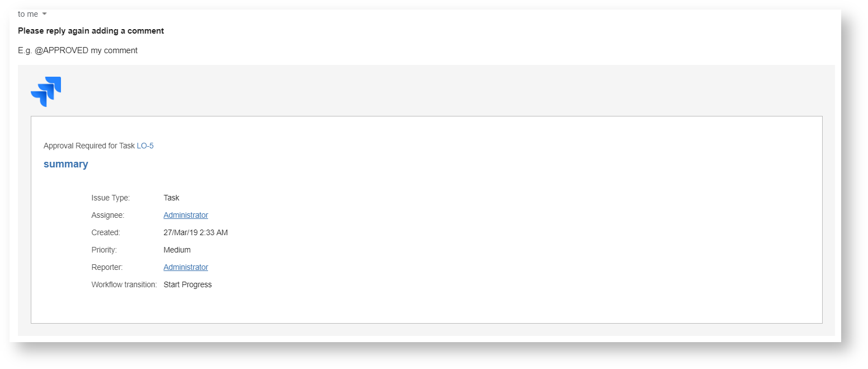Expand the 'to me' recipient details arrow
This screenshot has width=868, height=369.
[x=45, y=14]
